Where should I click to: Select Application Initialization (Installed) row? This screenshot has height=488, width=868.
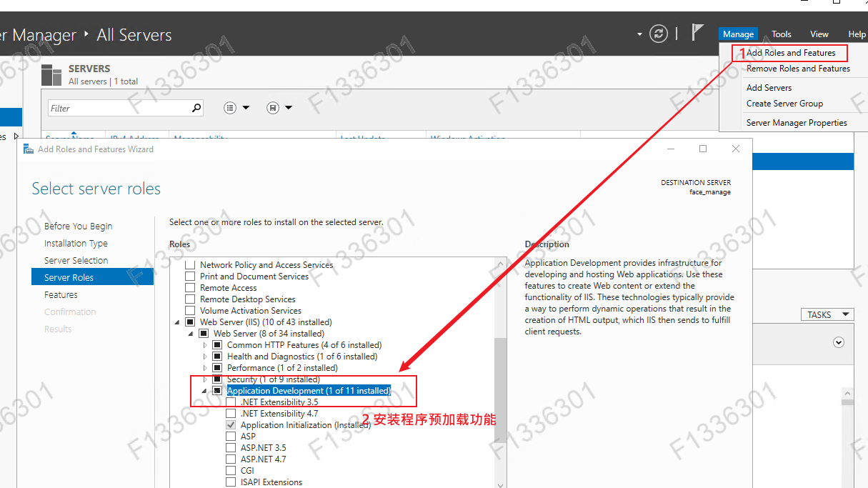coord(306,425)
